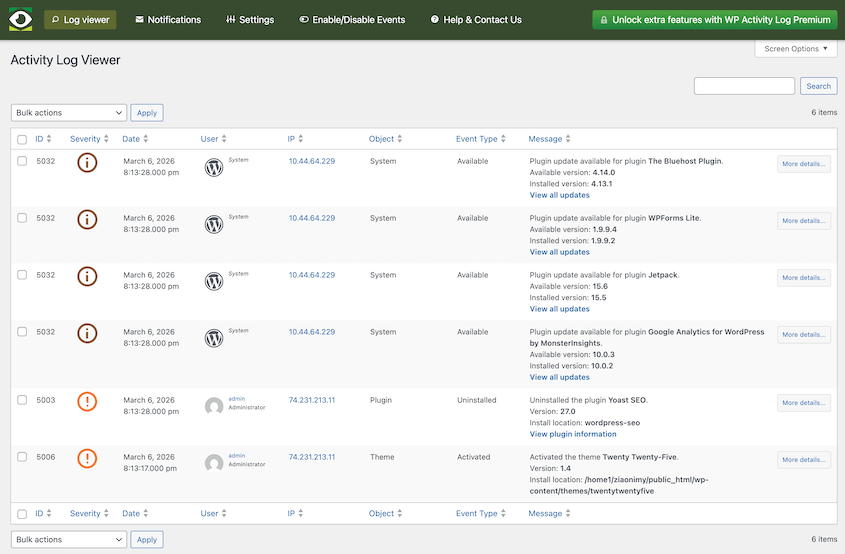This screenshot has height=554, width=845.
Task: Open the Notifications tab
Action: tap(168, 20)
